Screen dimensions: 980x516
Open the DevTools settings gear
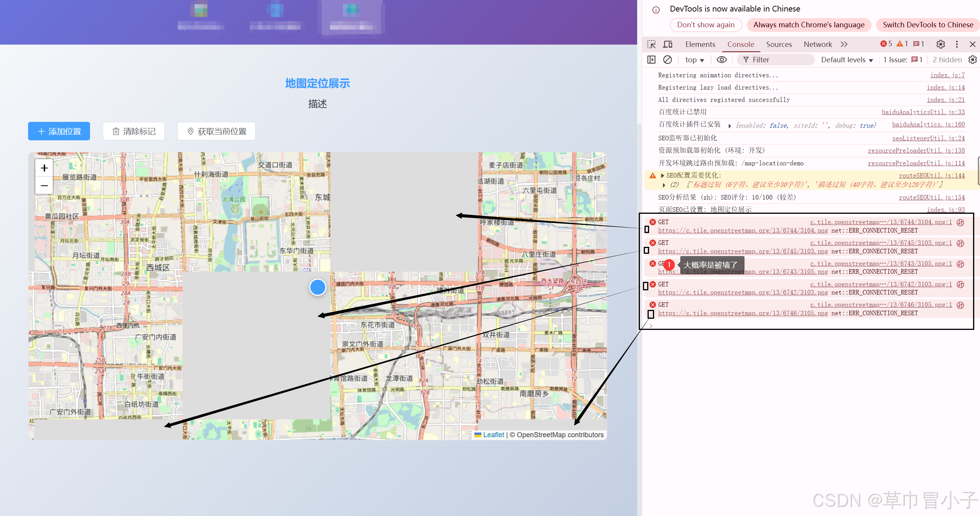click(x=940, y=44)
